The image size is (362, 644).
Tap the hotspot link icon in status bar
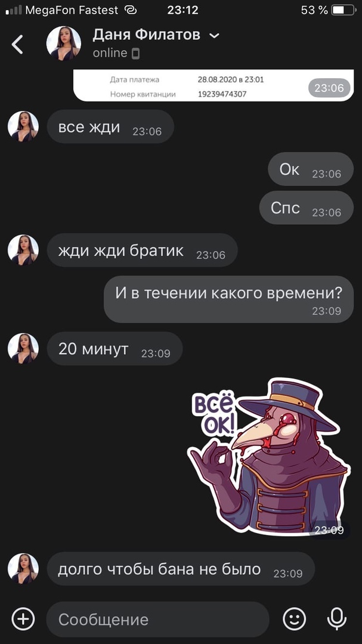pos(131,10)
